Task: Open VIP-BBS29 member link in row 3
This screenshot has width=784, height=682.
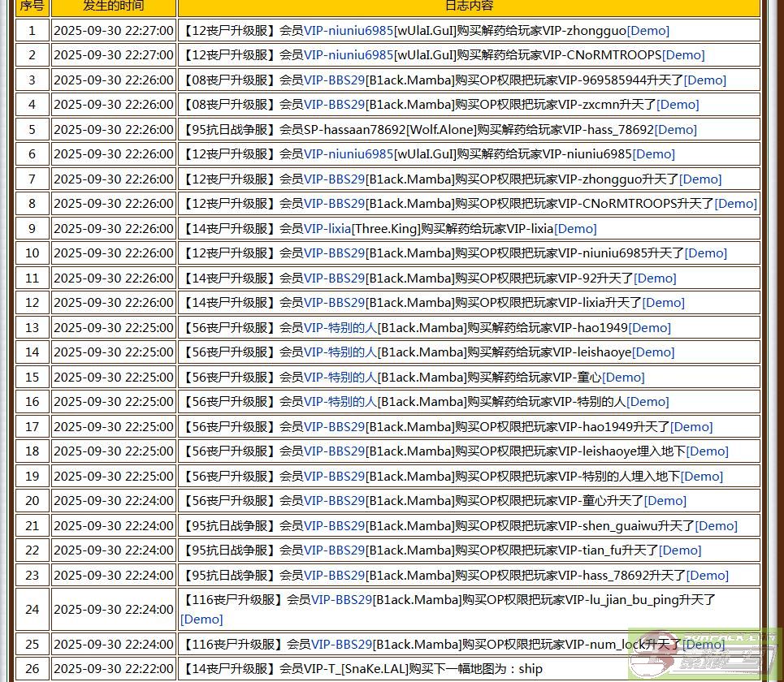Action: pyautogui.click(x=334, y=80)
